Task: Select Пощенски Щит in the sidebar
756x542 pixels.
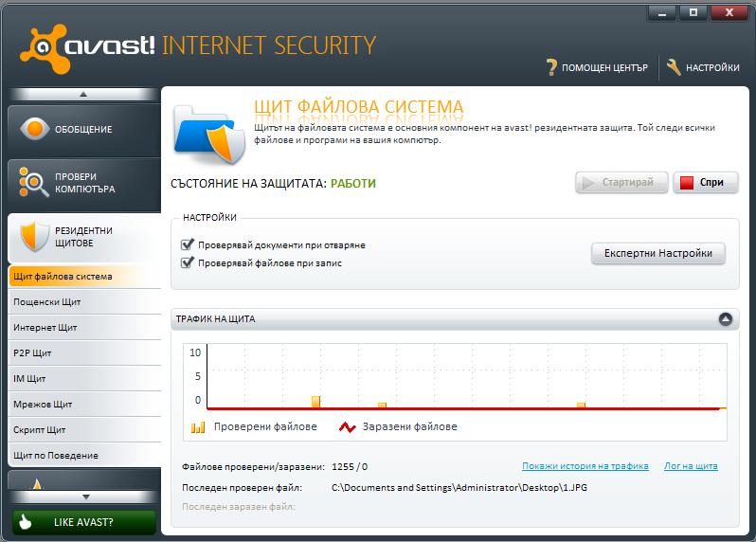Action: coord(84,302)
